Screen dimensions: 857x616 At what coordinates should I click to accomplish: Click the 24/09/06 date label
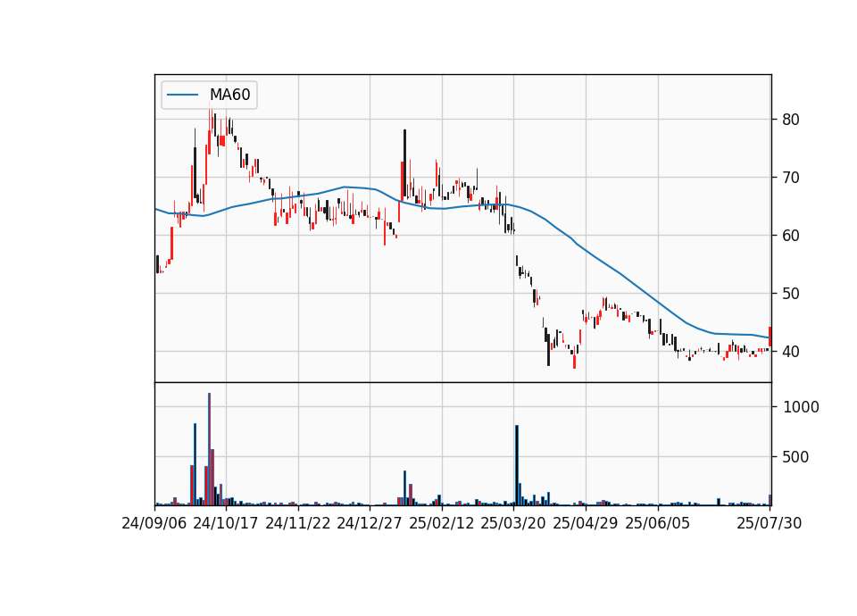pos(154,523)
